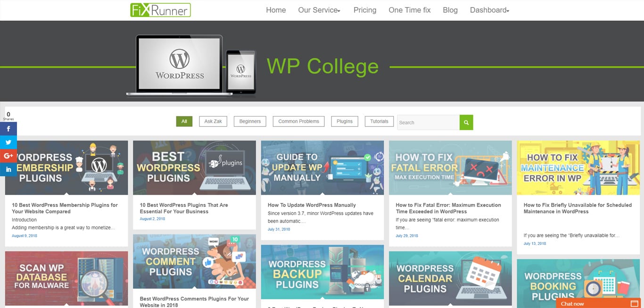Filter posts by Plugins category
This screenshot has height=308, width=644.
click(345, 121)
